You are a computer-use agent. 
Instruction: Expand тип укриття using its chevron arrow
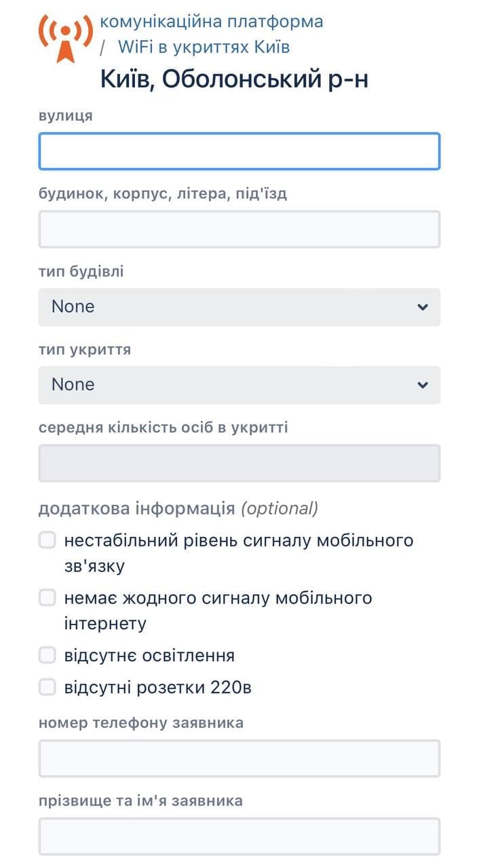(422, 384)
